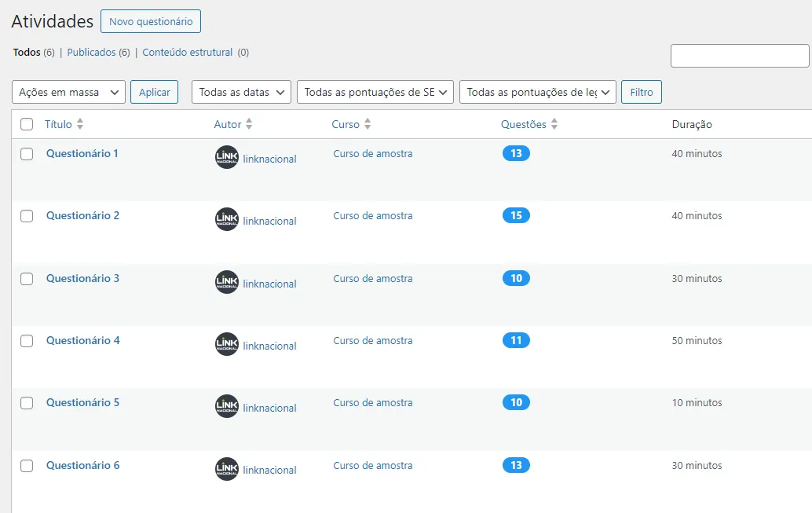Check the box next to Questionário 2

point(27,216)
